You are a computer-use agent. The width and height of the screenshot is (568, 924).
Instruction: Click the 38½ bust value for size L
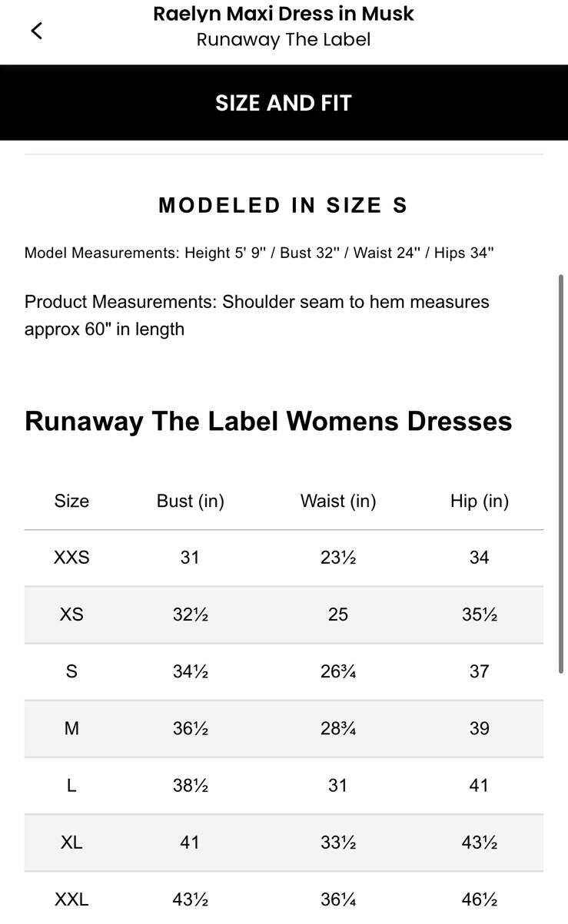pos(190,785)
